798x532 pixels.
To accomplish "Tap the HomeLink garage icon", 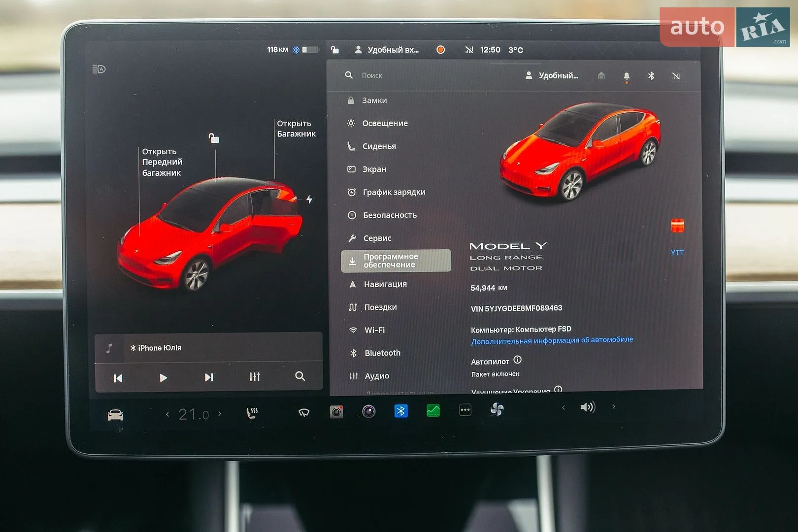I will click(x=601, y=75).
